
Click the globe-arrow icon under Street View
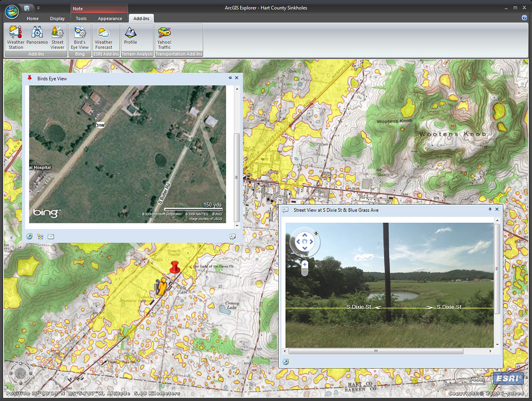point(286,362)
